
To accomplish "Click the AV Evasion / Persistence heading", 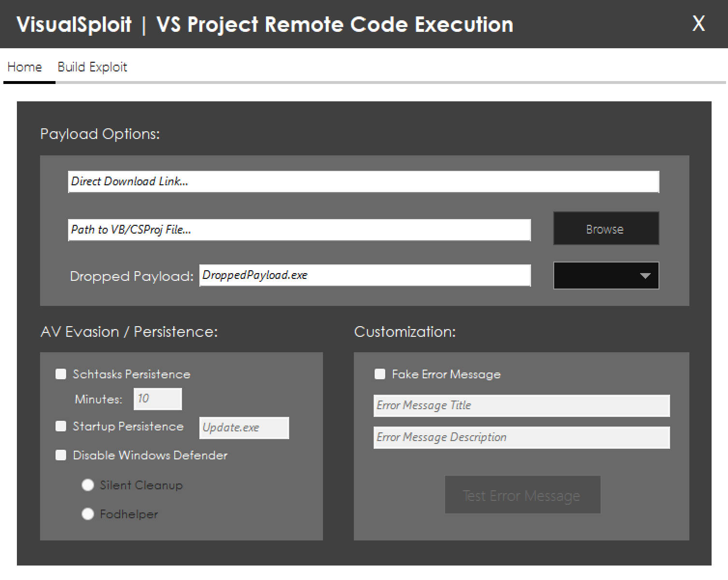I will 129,332.
